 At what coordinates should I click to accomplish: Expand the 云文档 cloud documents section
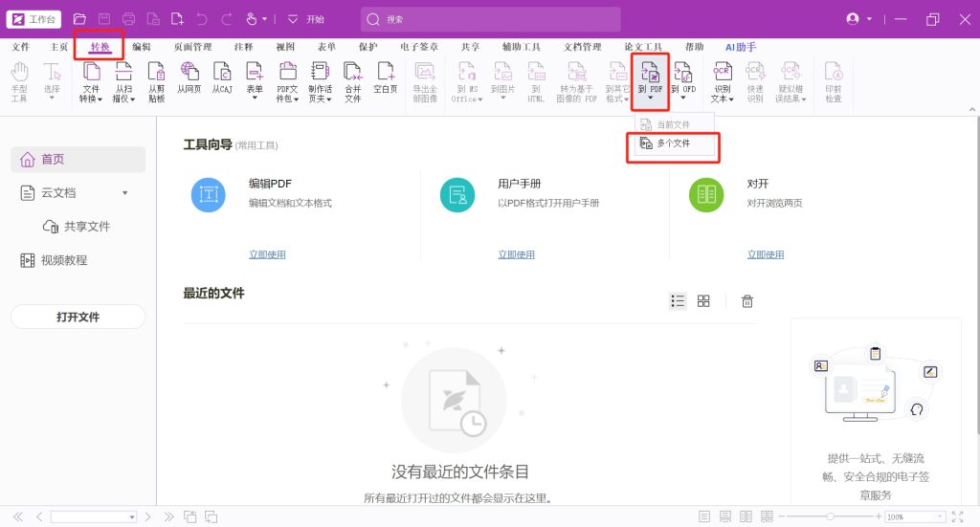coord(124,193)
